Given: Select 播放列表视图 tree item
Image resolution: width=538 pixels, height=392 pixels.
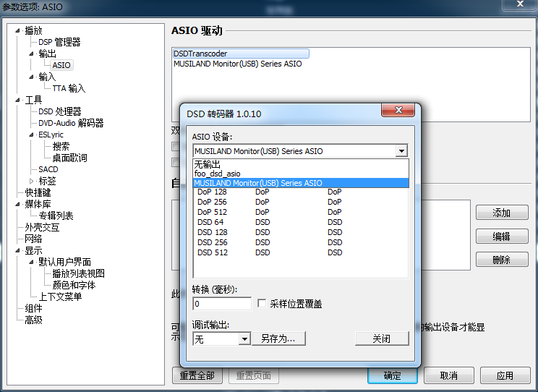Looking at the screenshot, I should [78, 273].
